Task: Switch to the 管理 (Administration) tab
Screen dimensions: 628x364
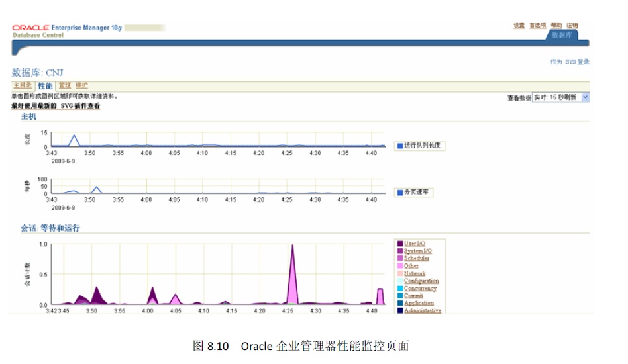Action: [65, 85]
